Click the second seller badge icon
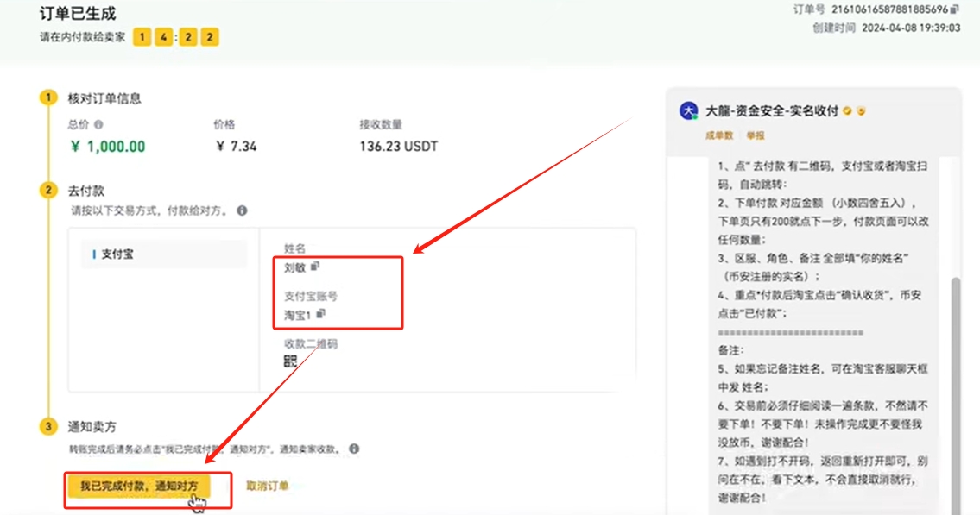This screenshot has height=515, width=980. (861, 111)
